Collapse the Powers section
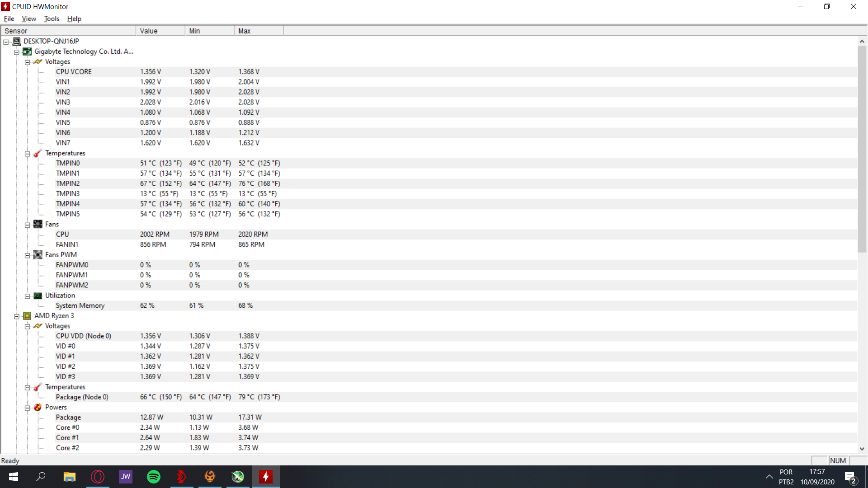The width and height of the screenshot is (868, 488). [x=28, y=408]
